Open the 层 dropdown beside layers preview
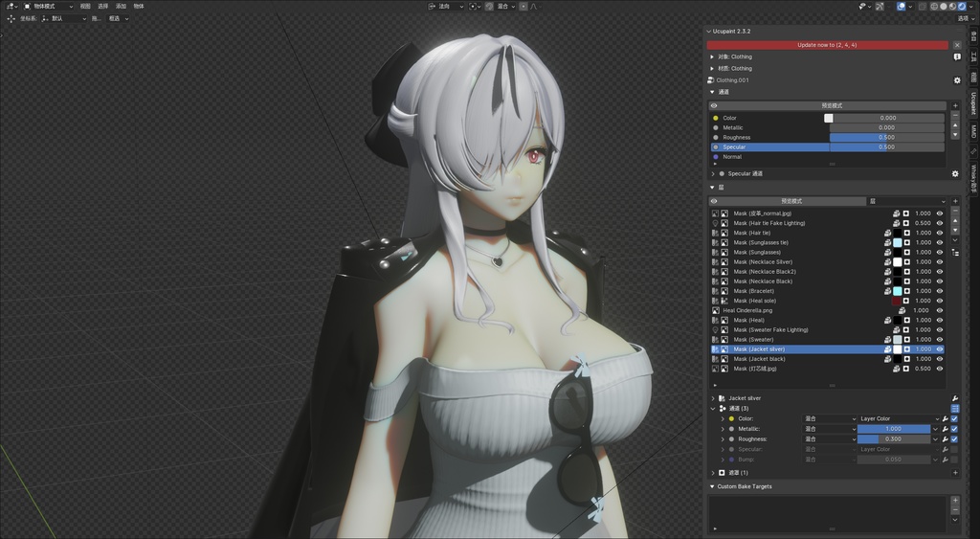 [x=907, y=201]
